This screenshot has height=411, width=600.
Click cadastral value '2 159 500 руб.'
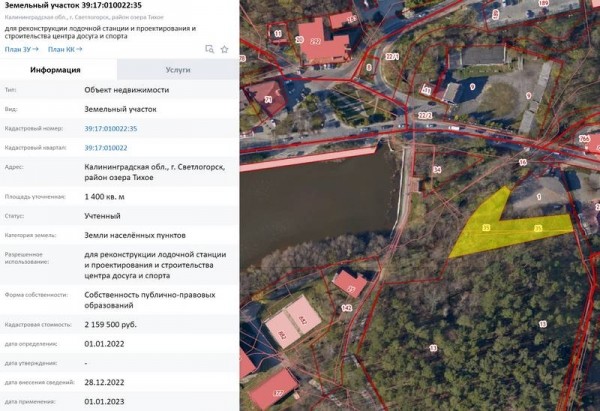tap(110, 325)
